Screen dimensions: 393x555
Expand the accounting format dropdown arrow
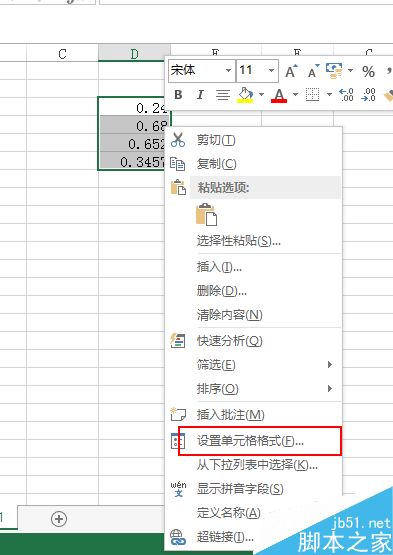pyautogui.click(x=350, y=70)
